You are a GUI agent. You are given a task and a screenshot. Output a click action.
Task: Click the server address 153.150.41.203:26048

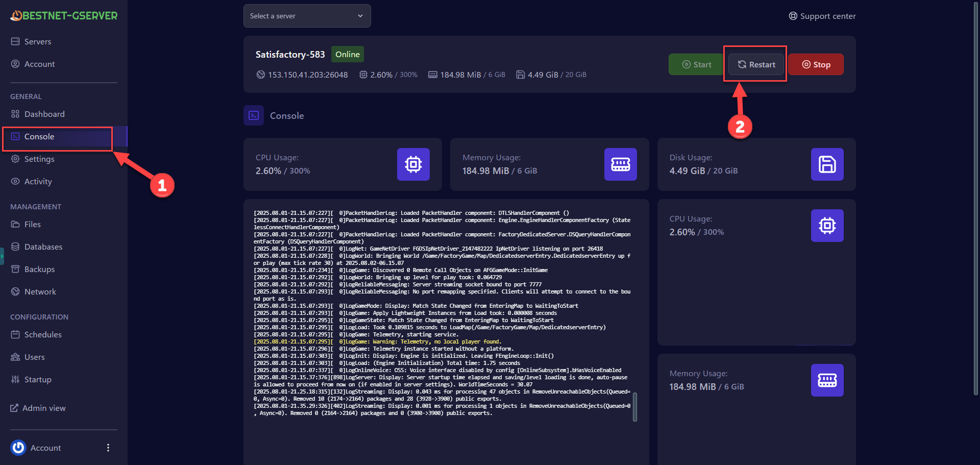[x=308, y=75]
